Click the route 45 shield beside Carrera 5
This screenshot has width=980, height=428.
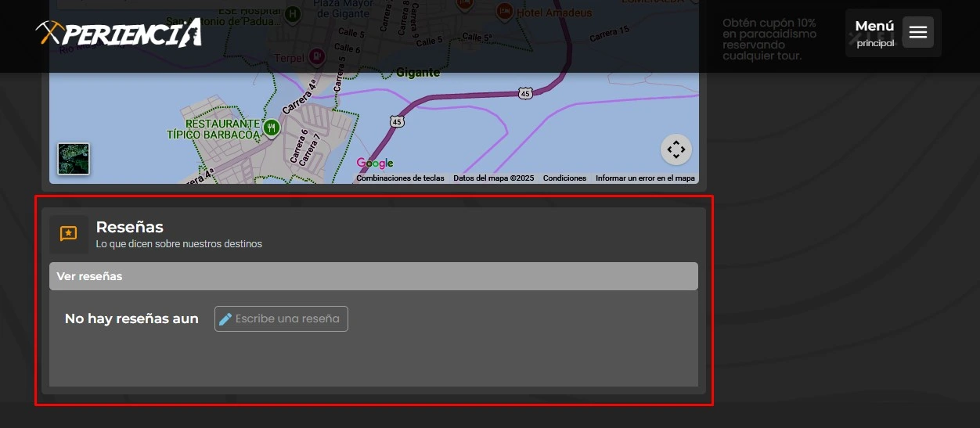pos(398,121)
